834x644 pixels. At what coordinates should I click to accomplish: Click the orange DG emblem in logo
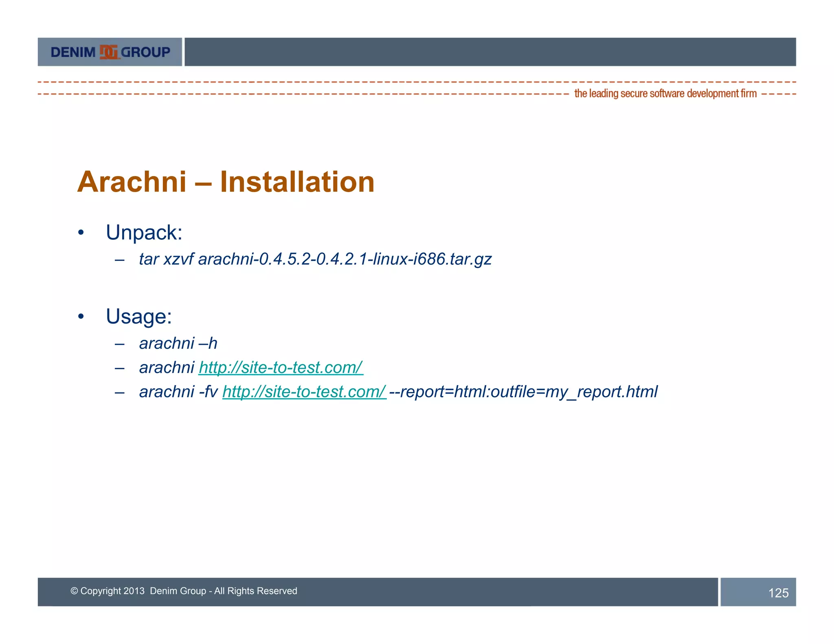coord(108,52)
